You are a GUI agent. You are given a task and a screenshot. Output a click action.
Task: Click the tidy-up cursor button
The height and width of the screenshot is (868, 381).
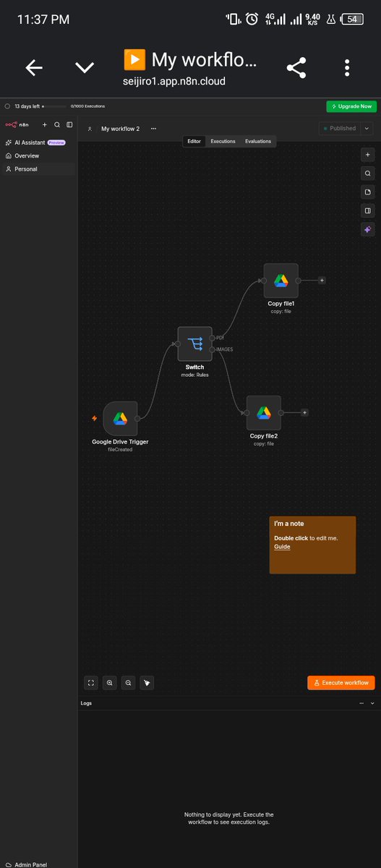[147, 682]
